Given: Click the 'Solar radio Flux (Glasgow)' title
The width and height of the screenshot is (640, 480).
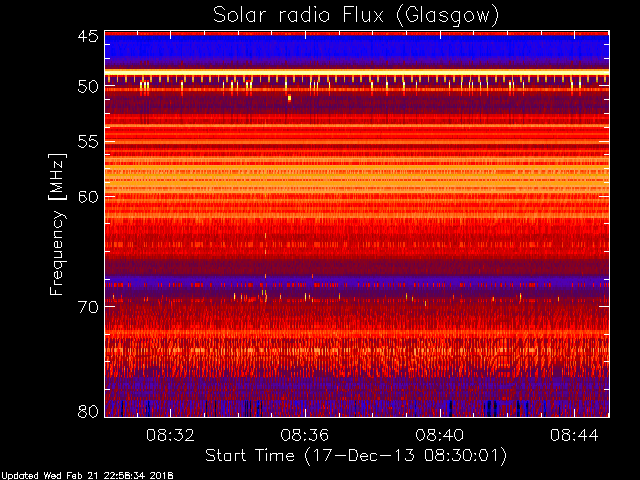Looking at the screenshot, I should click(356, 16).
